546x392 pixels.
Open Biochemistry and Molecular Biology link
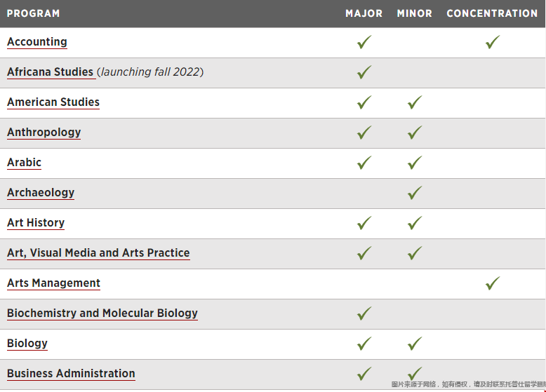102,313
